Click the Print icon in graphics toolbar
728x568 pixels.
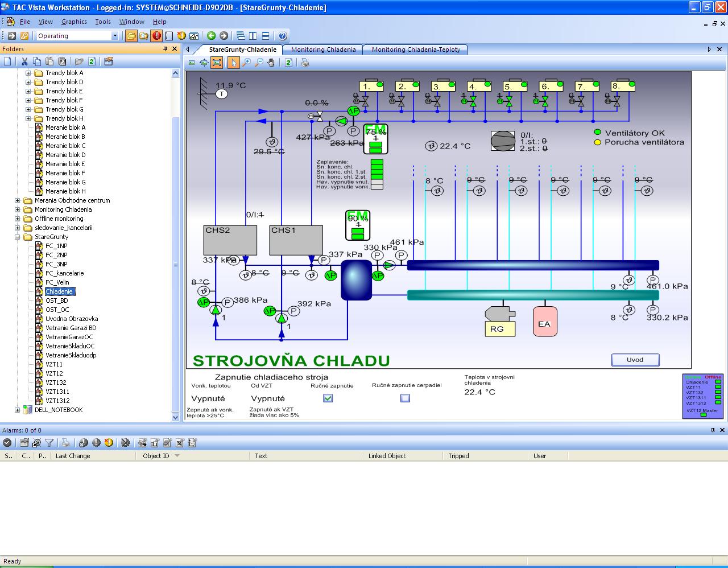point(305,63)
